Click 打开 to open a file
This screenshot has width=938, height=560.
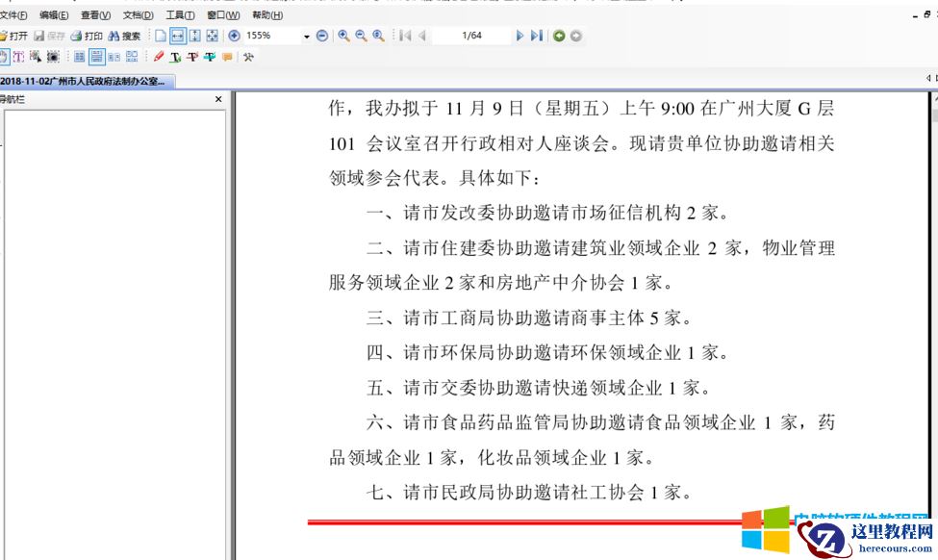(17, 36)
